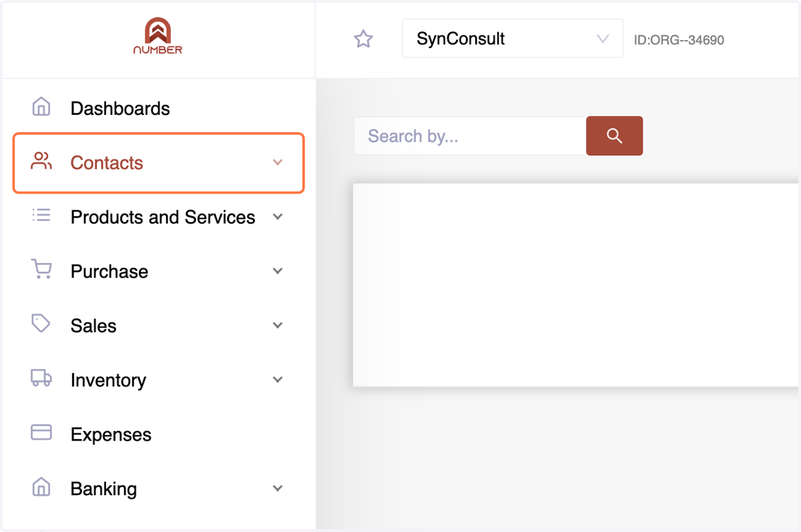The width and height of the screenshot is (801, 532).
Task: Click the Banking building icon
Action: pos(41,487)
